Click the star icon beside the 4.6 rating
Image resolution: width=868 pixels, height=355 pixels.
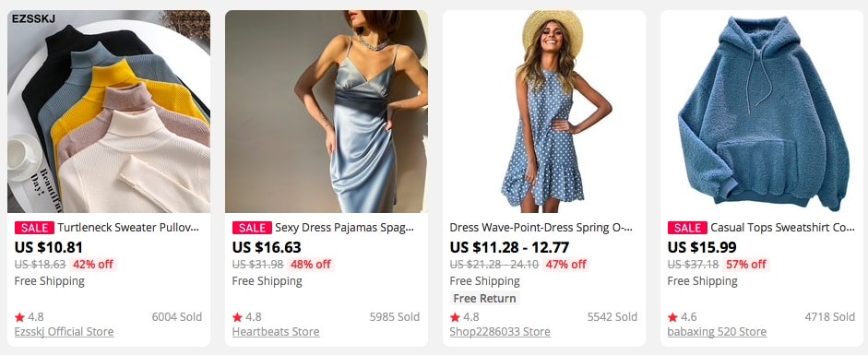672,317
